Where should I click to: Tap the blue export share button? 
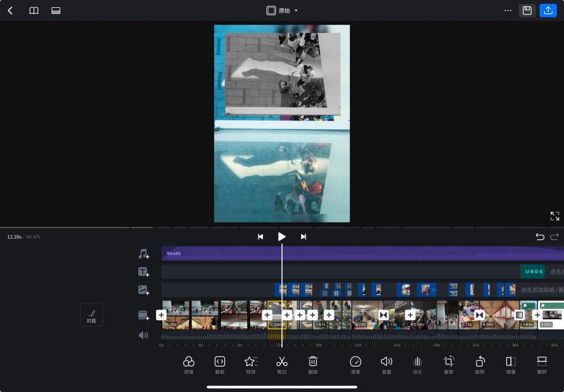(548, 10)
